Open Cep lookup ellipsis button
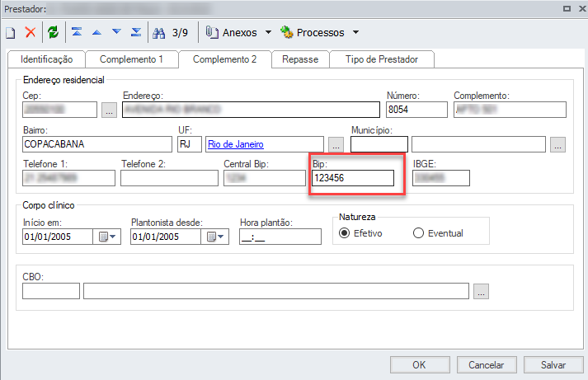This screenshot has height=380, width=588. (x=109, y=110)
